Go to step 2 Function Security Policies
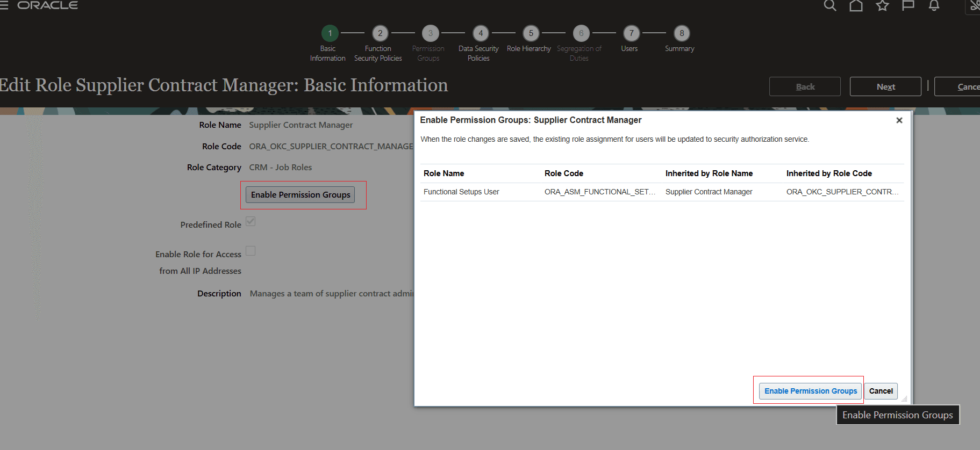 380,33
